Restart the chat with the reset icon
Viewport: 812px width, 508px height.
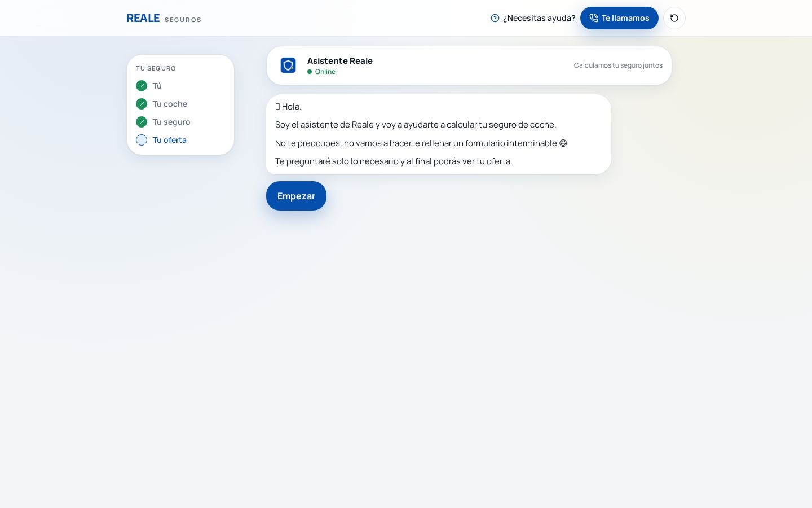674,18
